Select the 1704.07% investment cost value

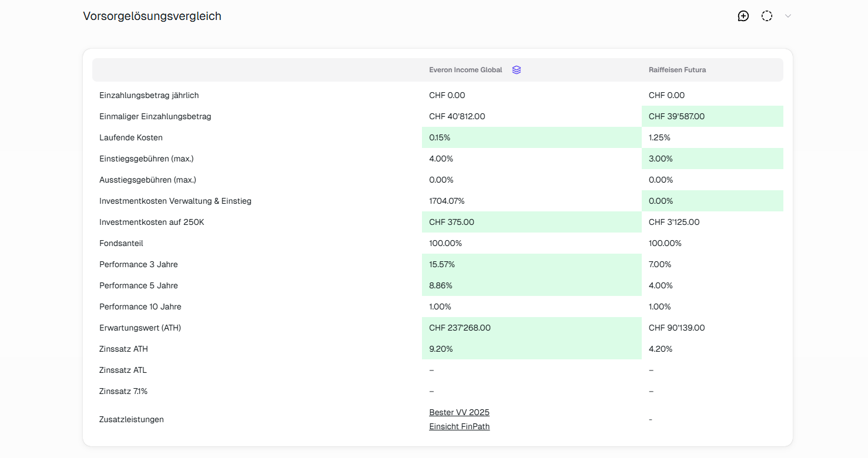447,201
